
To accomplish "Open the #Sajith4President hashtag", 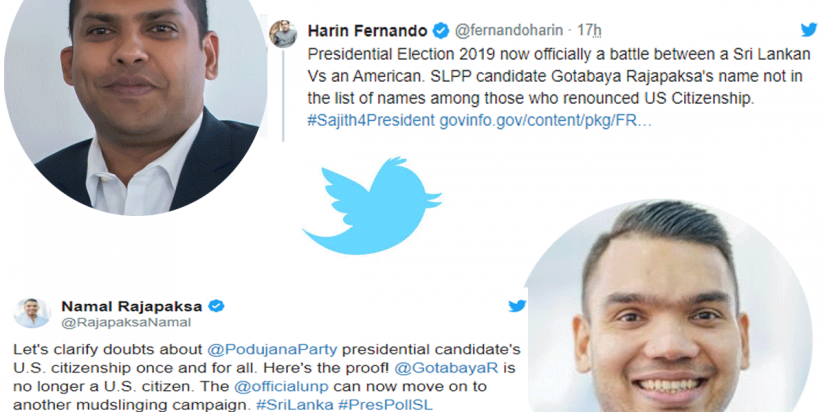I will pyautogui.click(x=371, y=121).
